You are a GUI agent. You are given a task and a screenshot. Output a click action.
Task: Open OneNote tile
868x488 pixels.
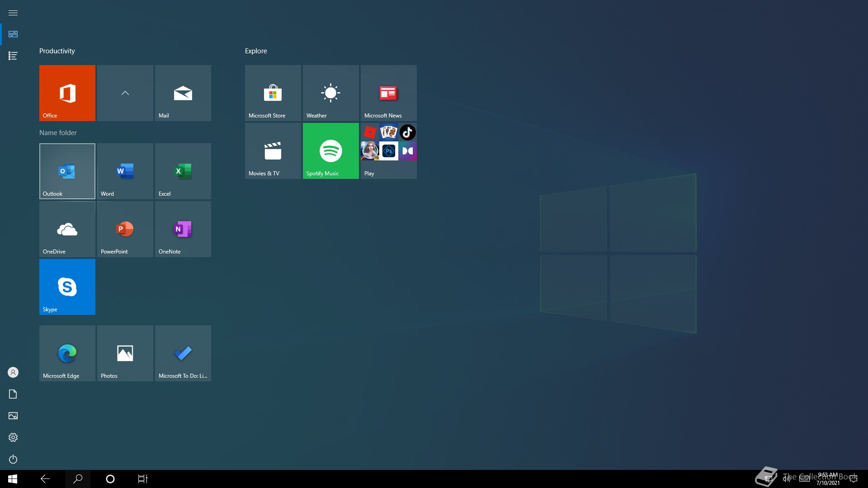coord(183,229)
